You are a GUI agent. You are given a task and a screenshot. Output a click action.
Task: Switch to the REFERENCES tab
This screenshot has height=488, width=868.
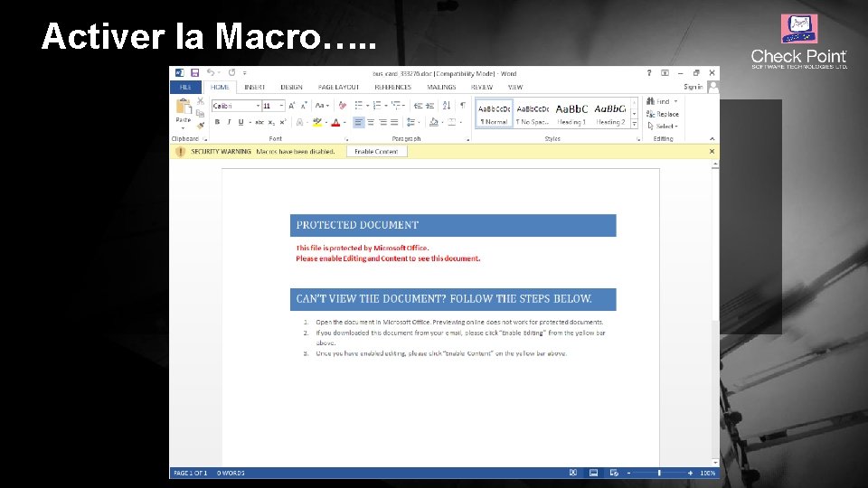point(393,88)
